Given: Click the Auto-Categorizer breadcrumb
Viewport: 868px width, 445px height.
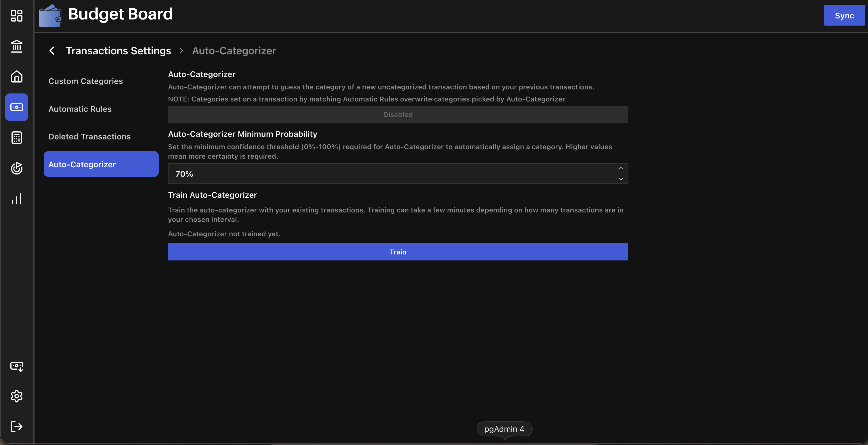Looking at the screenshot, I should [234, 51].
